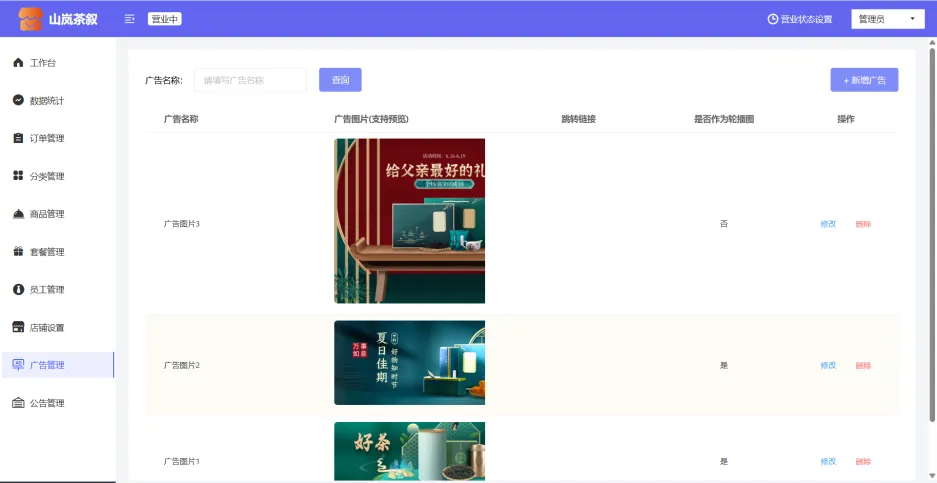
Task: Select 广告管理 in the sidebar menu
Action: [x=46, y=365]
